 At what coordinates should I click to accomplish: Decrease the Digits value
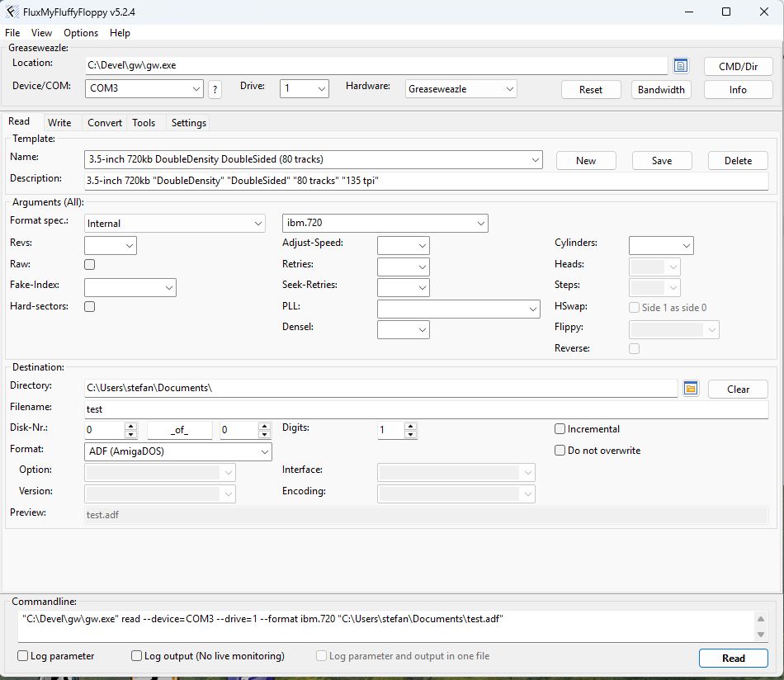tap(410, 434)
